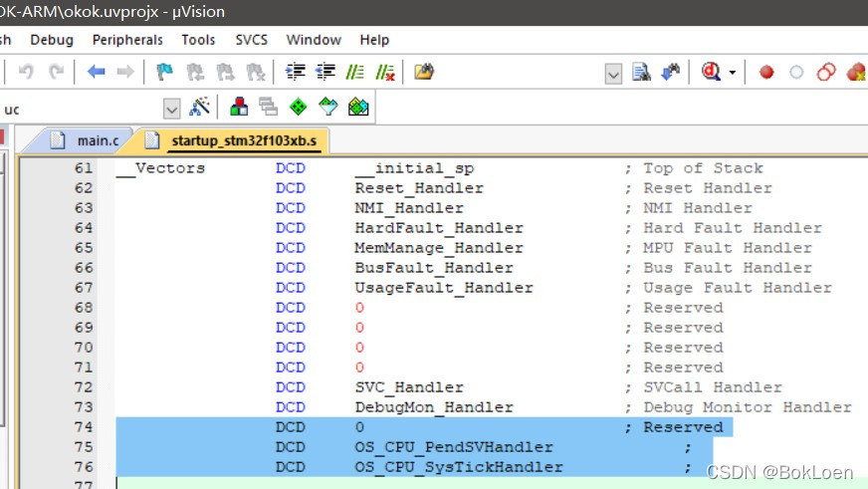The width and height of the screenshot is (868, 489).
Task: Click the __Vectors label
Action: coord(160,168)
